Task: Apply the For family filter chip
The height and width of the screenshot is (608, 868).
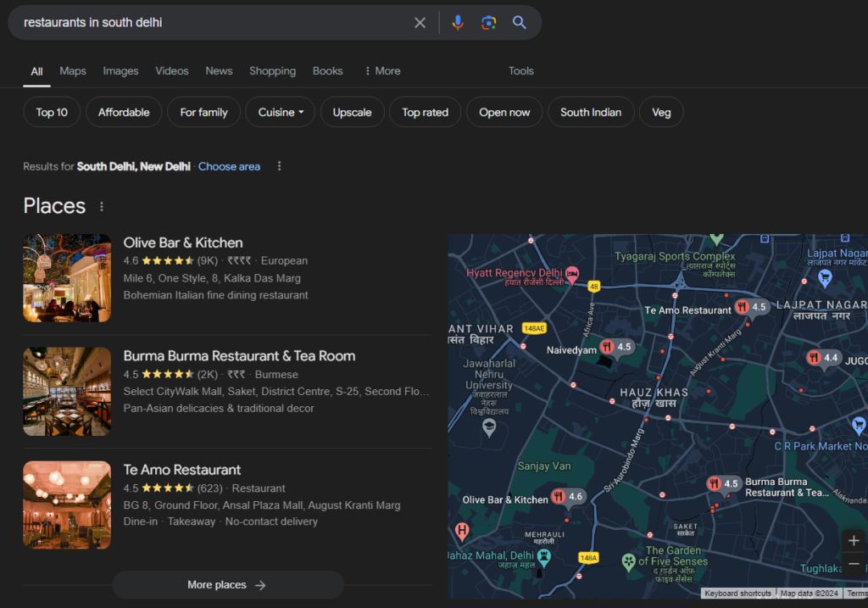Action: (x=203, y=113)
